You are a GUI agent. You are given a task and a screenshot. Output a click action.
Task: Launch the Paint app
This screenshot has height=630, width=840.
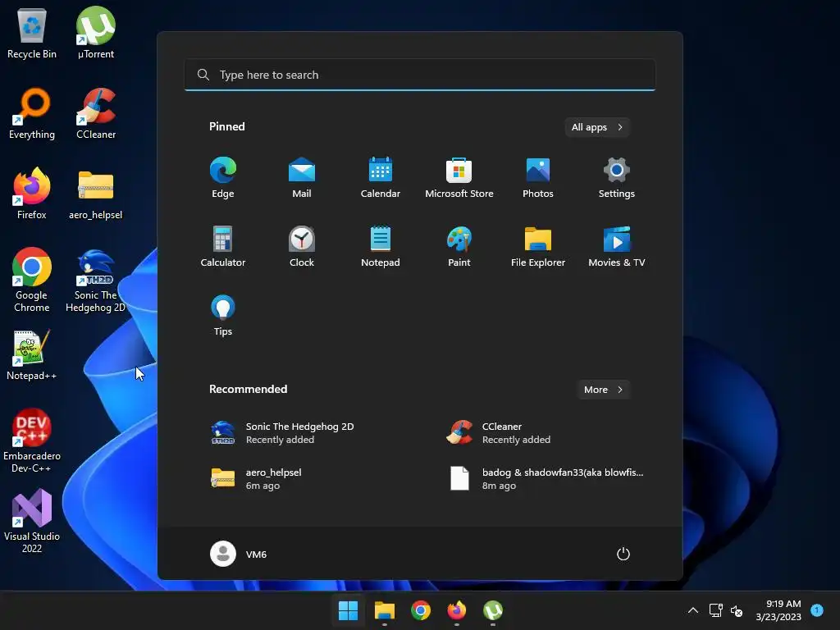tap(459, 246)
